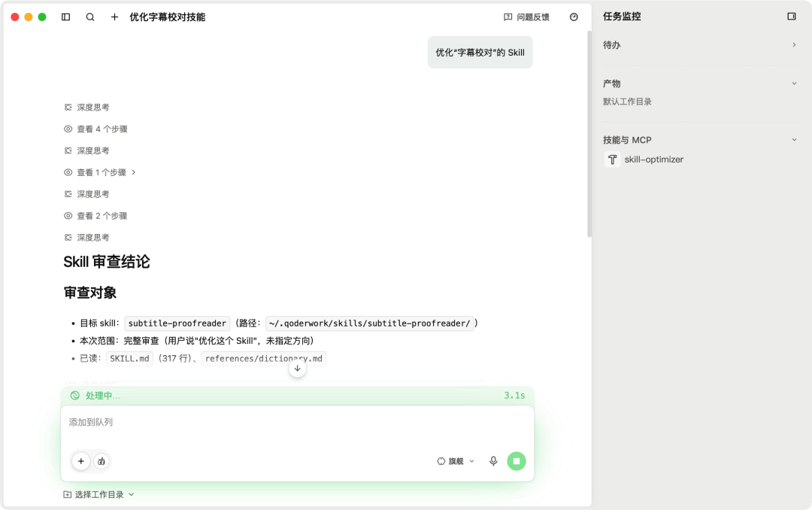Open the search magnifier icon

tap(90, 17)
